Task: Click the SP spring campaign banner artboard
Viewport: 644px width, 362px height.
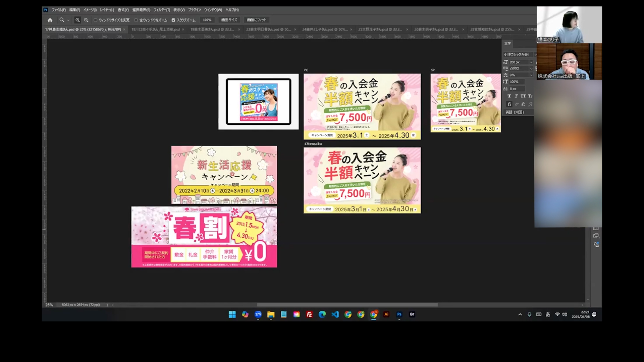Action: 466,103
